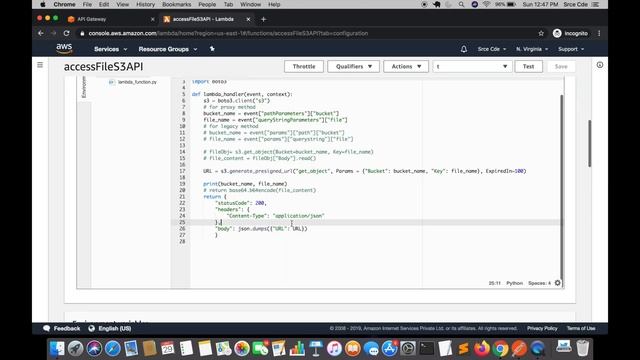The image size is (640, 360).
Task: Open the Terms of Use link
Action: 581,329
